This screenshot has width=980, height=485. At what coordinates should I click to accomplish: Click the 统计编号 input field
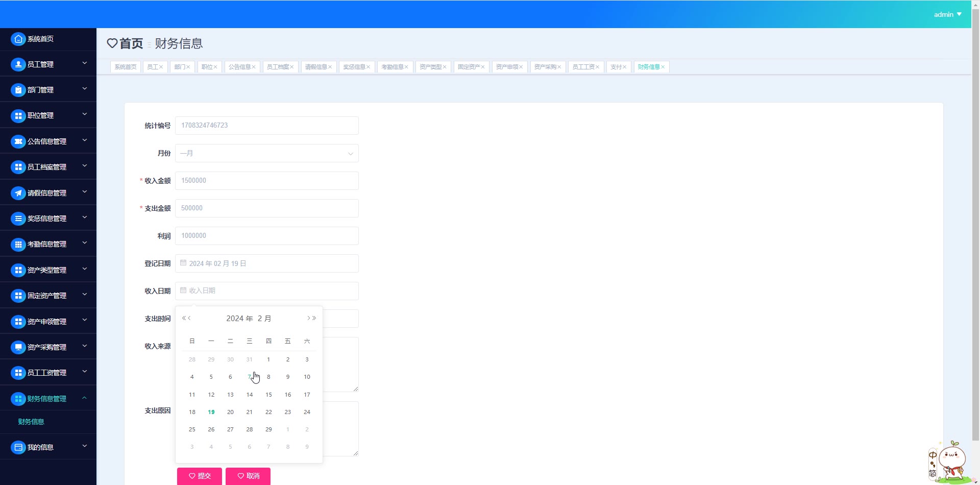267,126
